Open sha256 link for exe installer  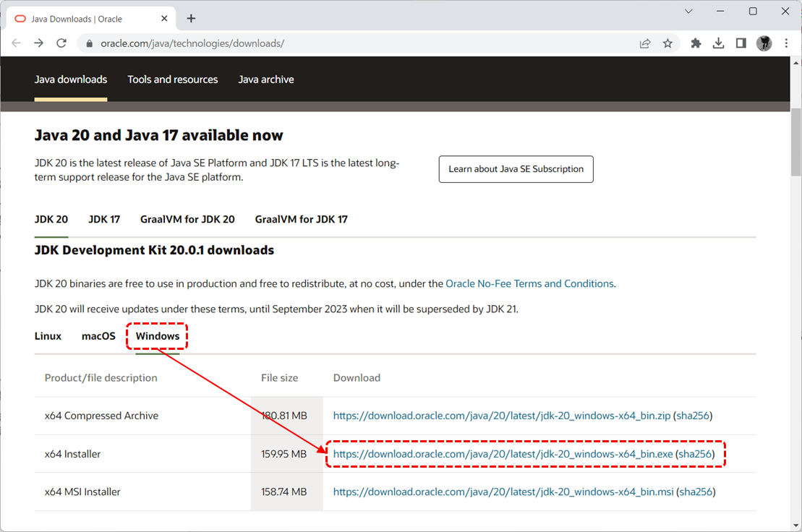[695, 454]
